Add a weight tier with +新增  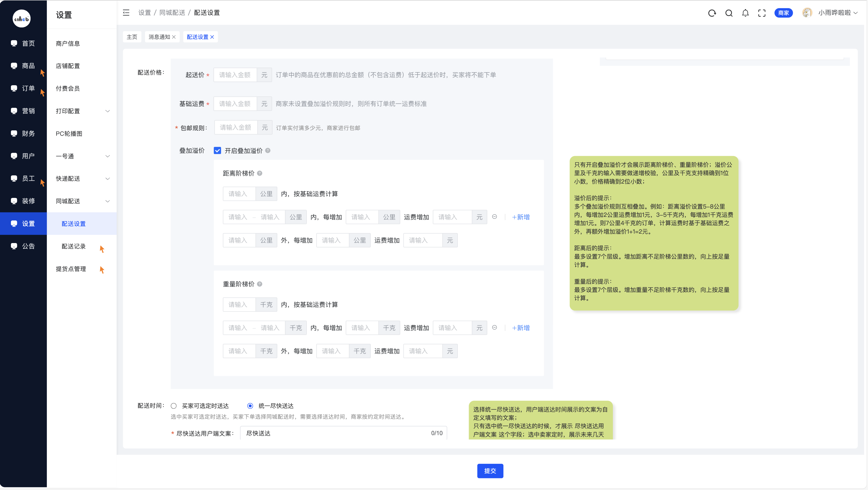coord(521,328)
